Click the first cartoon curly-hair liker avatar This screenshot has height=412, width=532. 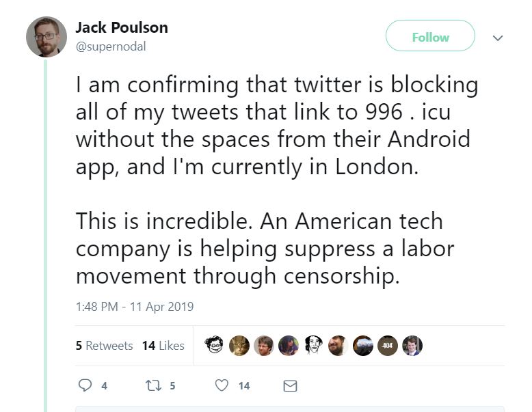pos(214,346)
